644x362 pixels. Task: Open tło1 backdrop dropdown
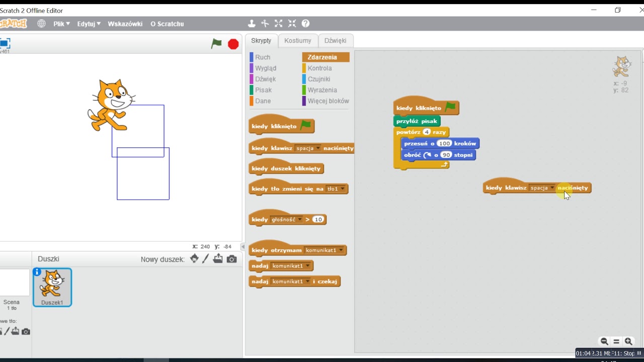[336, 189]
